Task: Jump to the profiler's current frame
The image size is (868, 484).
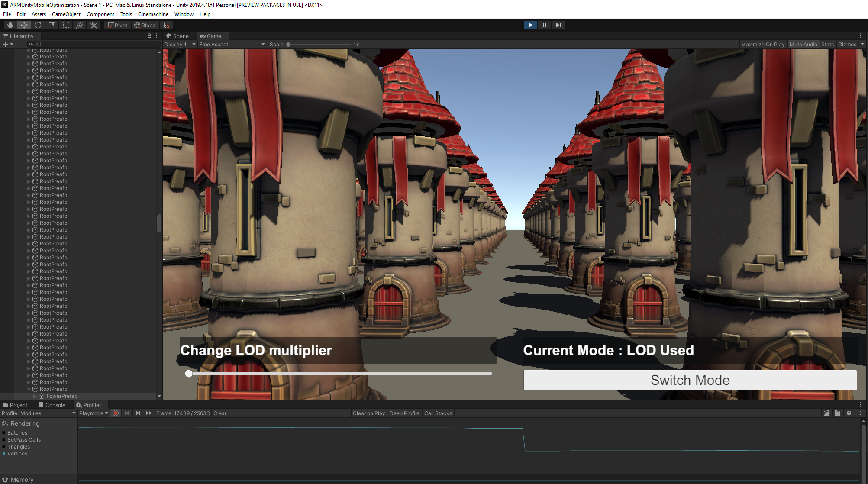Action: 149,413
